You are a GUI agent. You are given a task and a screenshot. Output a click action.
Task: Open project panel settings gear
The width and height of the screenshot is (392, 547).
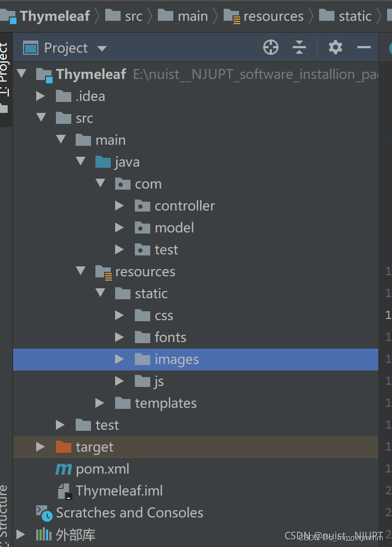336,48
